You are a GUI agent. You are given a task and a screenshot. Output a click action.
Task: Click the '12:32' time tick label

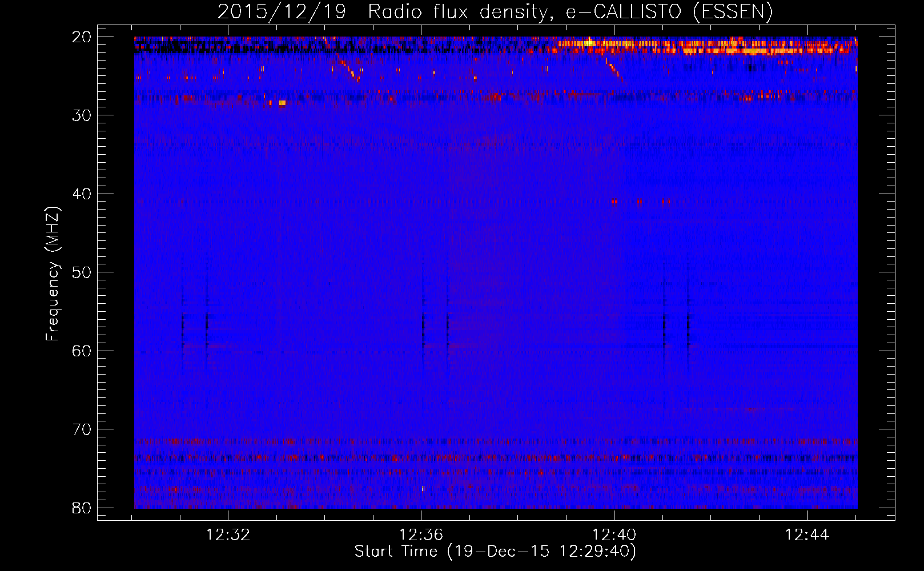[228, 535]
